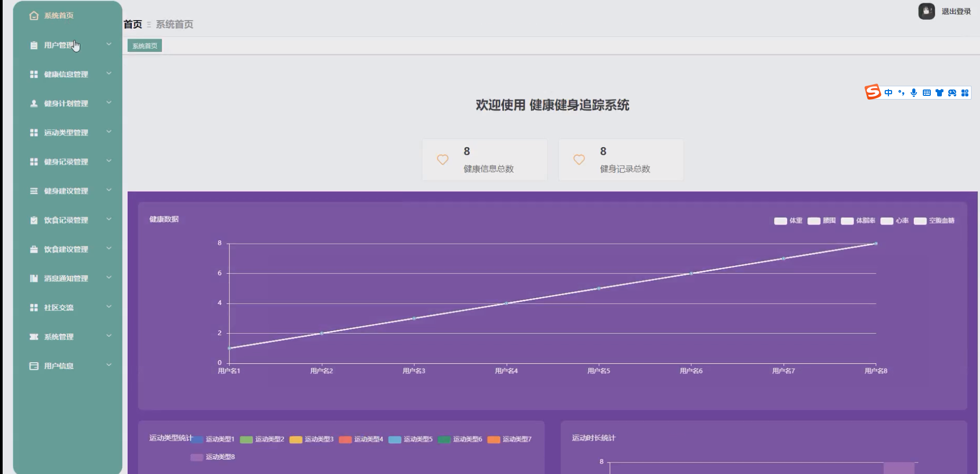980x474 pixels.
Task: Expand the 系统管理 chevron arrow
Action: tap(109, 335)
